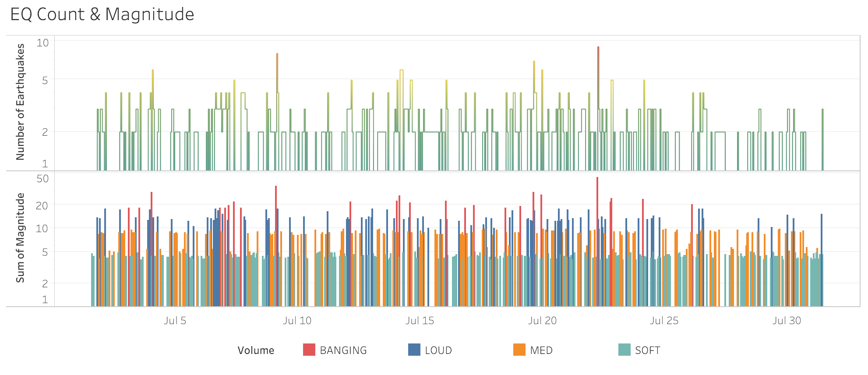Click the LOUD blue legend swatch
The height and width of the screenshot is (375, 868).
pos(414,350)
